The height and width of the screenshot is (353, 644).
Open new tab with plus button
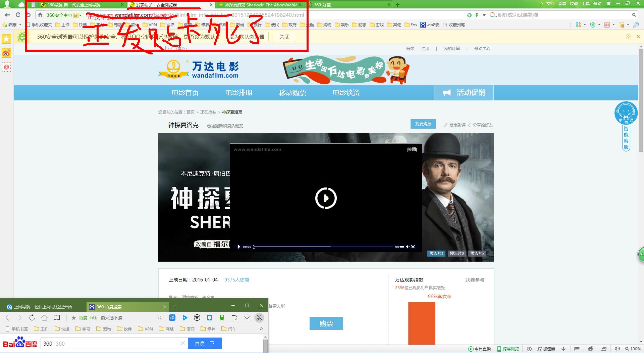(x=397, y=5)
